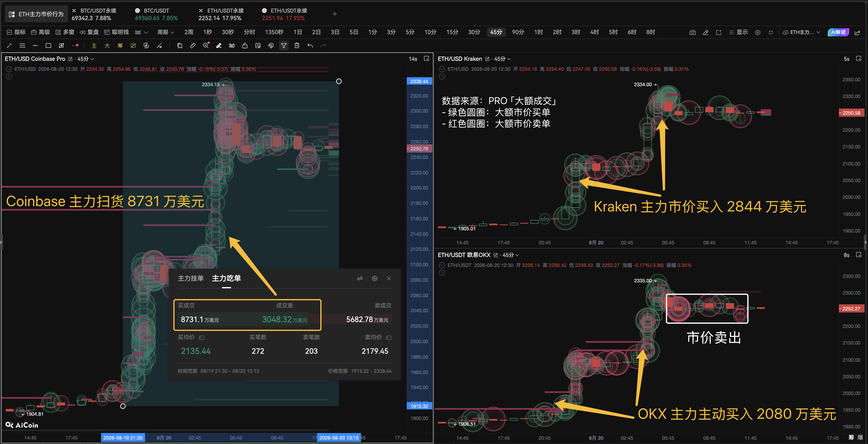
Task: Take a chart screenshot with camera icon
Action: (x=692, y=32)
